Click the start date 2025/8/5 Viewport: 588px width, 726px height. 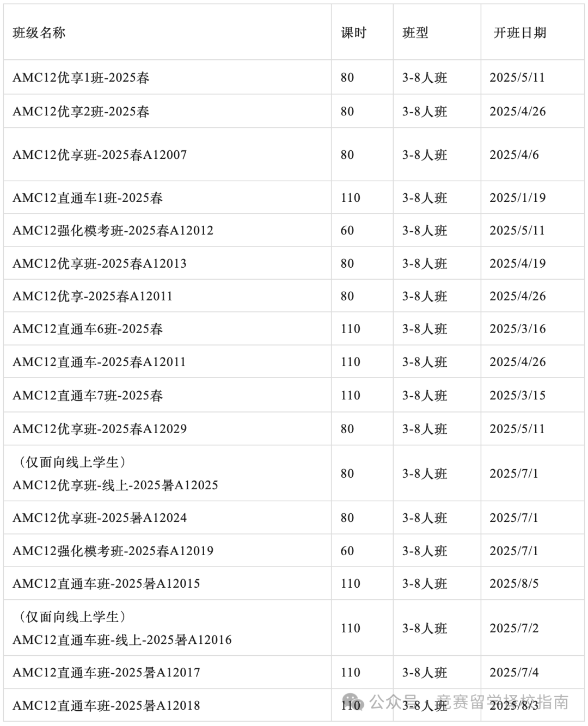pyautogui.click(x=514, y=584)
